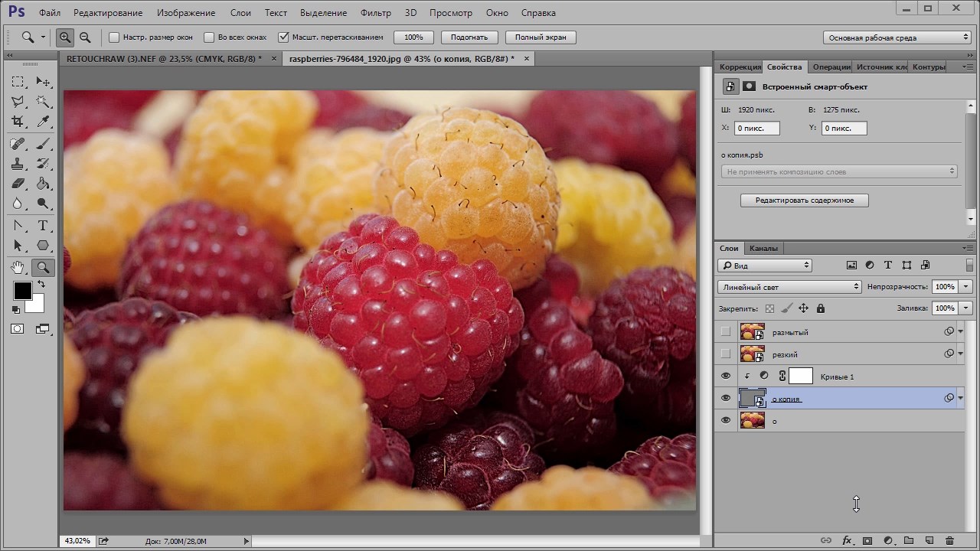Viewport: 980px width, 551px height.
Task: Create new group folder icon
Action: click(x=909, y=540)
